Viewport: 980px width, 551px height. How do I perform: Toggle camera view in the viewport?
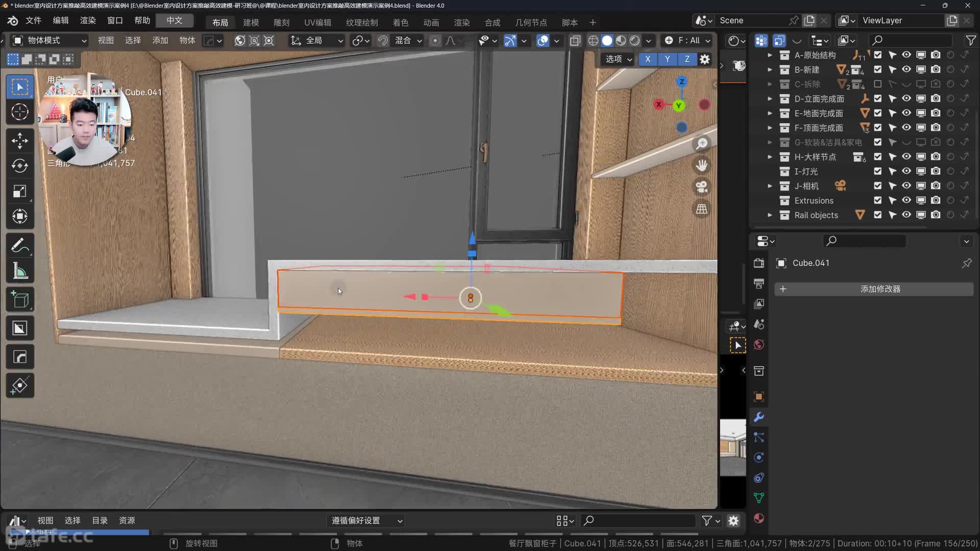(x=702, y=187)
